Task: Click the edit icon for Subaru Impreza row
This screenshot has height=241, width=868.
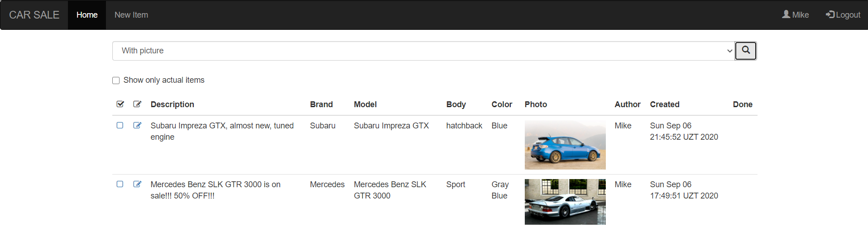Action: pyautogui.click(x=137, y=125)
